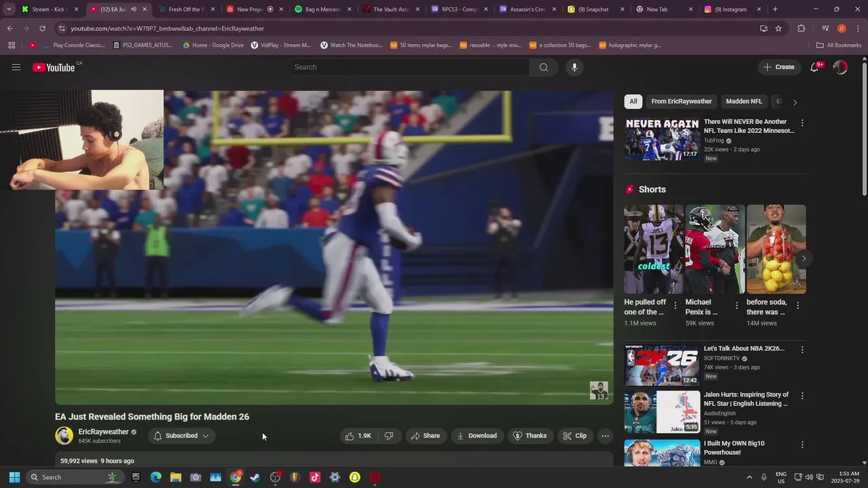Image resolution: width=868 pixels, height=488 pixels.
Task: Show more filter chips with arrow
Action: (795, 102)
